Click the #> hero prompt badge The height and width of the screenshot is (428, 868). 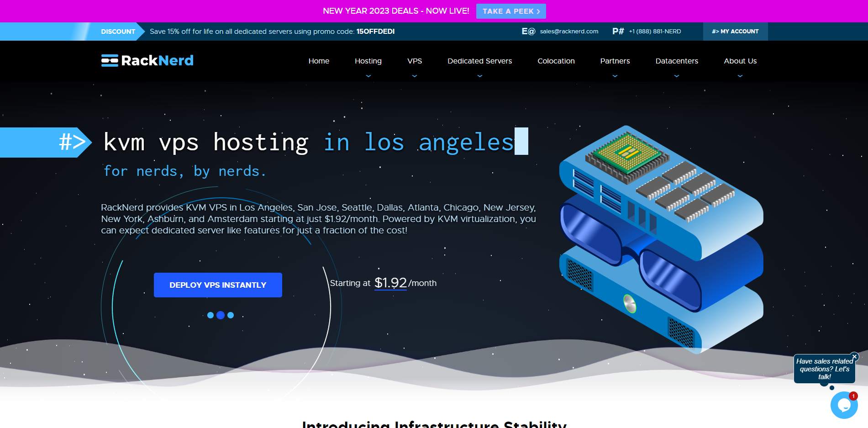[x=46, y=142]
